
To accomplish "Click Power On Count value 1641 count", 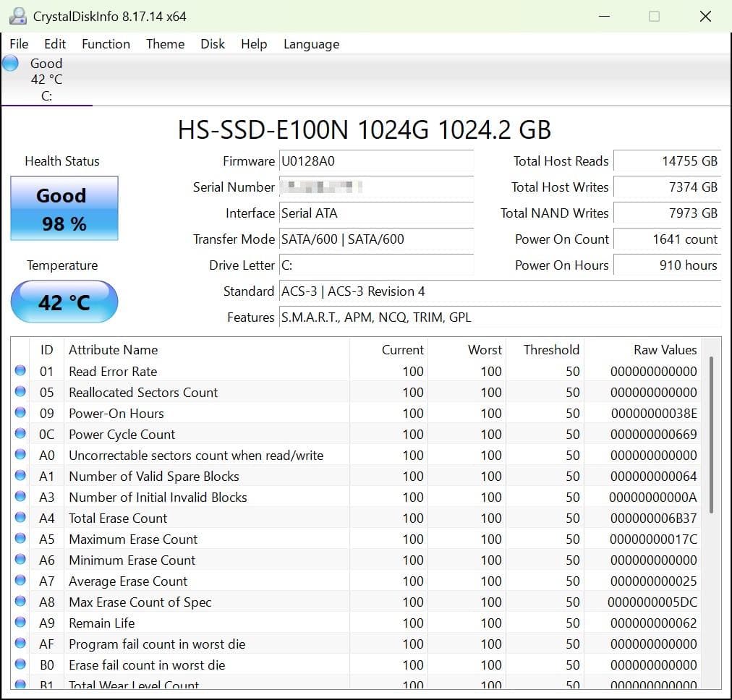I will (667, 239).
